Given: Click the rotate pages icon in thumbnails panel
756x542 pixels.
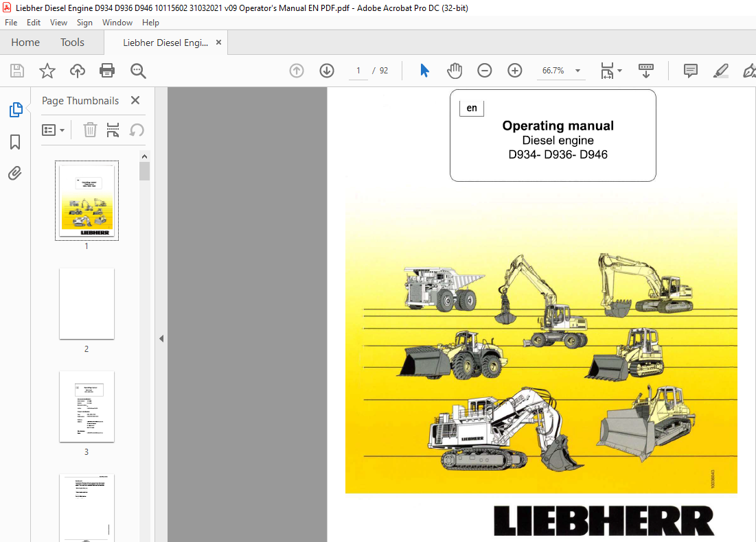Looking at the screenshot, I should point(137,130).
